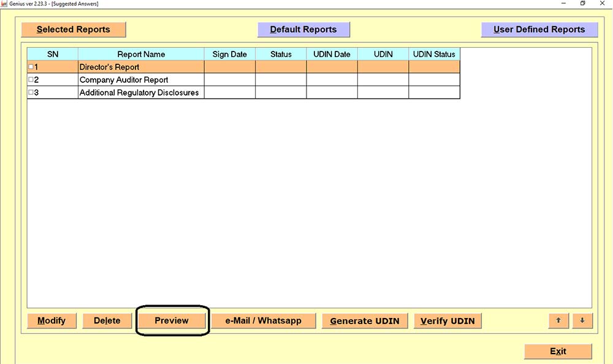The height and width of the screenshot is (364, 613).
Task: Click the up arrow reorder icon
Action: coord(558,320)
